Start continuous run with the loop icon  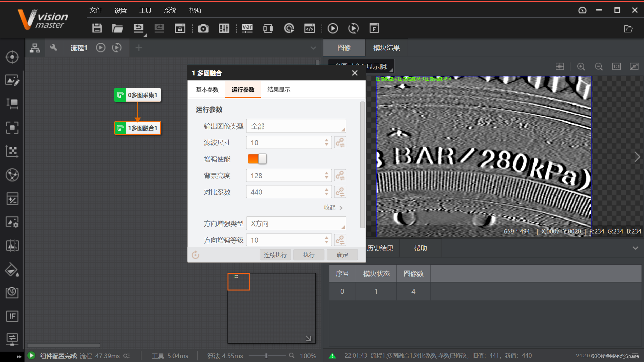pyautogui.click(x=353, y=28)
